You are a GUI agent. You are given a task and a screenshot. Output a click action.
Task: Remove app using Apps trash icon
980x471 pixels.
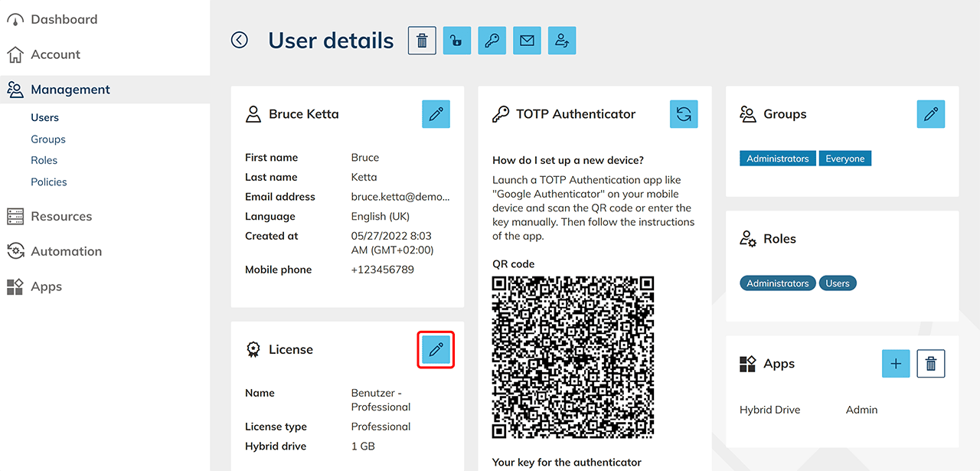tap(931, 364)
